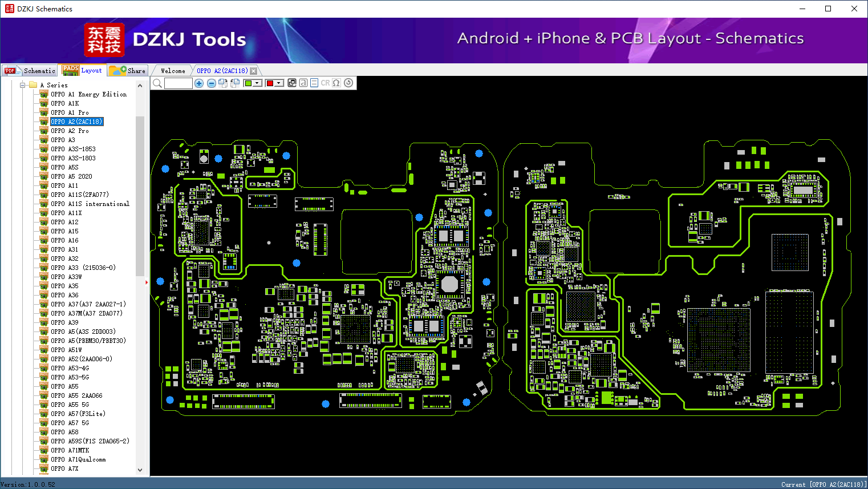Screen dimensions: 868x489
Task: Zoom in with the blue plus button
Action: [199, 83]
